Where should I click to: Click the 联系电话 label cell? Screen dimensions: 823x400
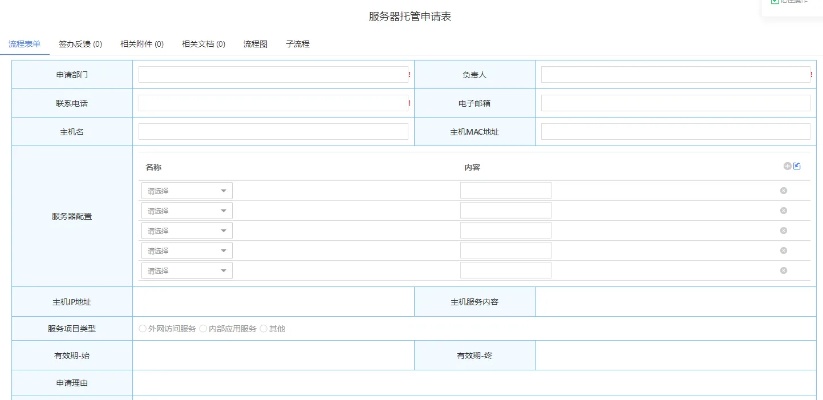point(72,103)
